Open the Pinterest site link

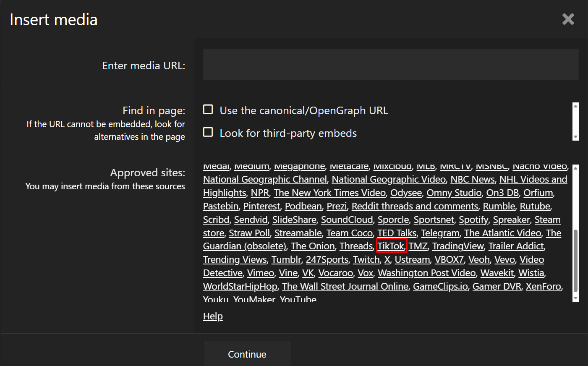[261, 207]
